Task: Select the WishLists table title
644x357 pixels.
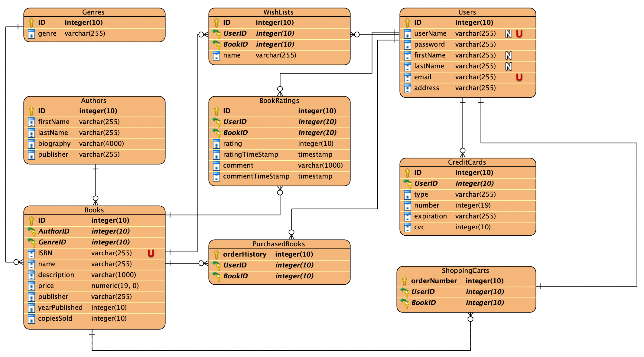Action: 278,12
